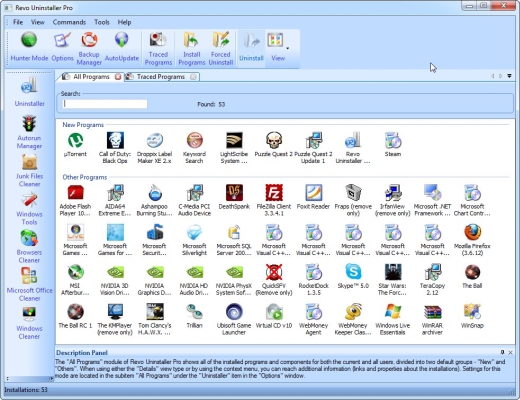Open the Options toolbar button

pos(62,47)
